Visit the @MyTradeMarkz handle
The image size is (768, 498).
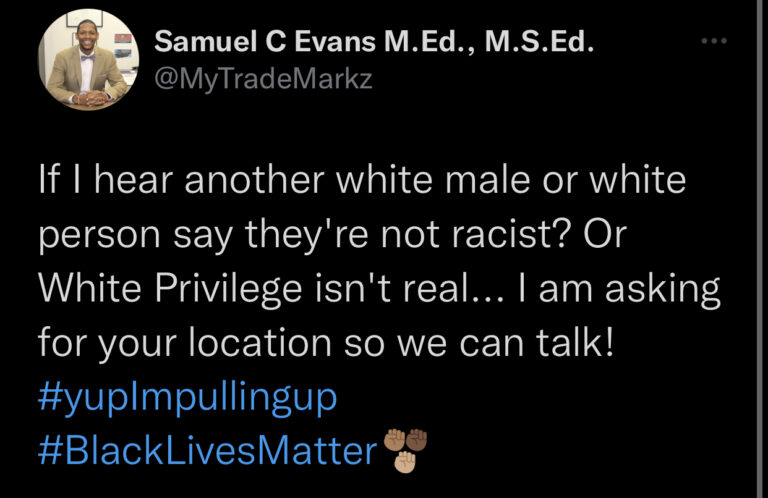pos(264,79)
